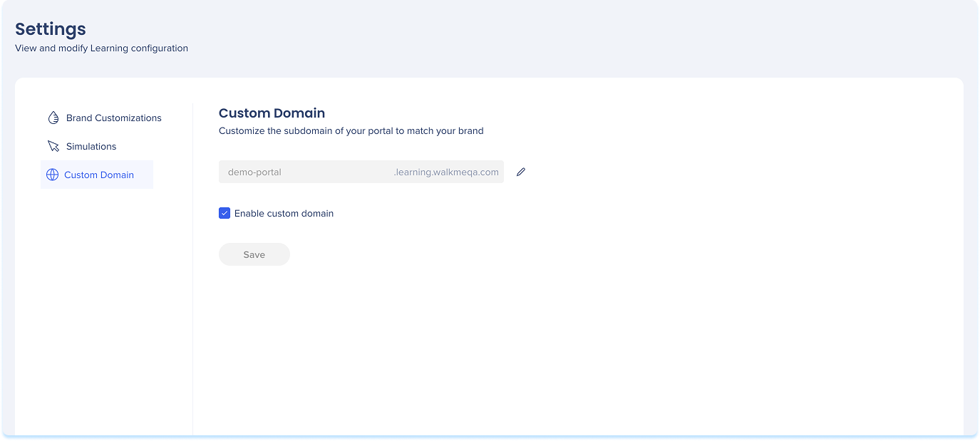Click the blue checkmark box
Viewport: 980px width, 441px height.
(225, 213)
